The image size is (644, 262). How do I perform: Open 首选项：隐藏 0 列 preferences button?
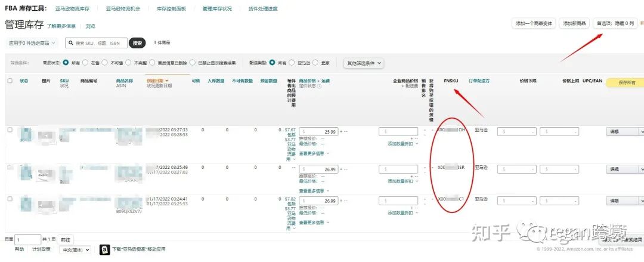(615, 23)
